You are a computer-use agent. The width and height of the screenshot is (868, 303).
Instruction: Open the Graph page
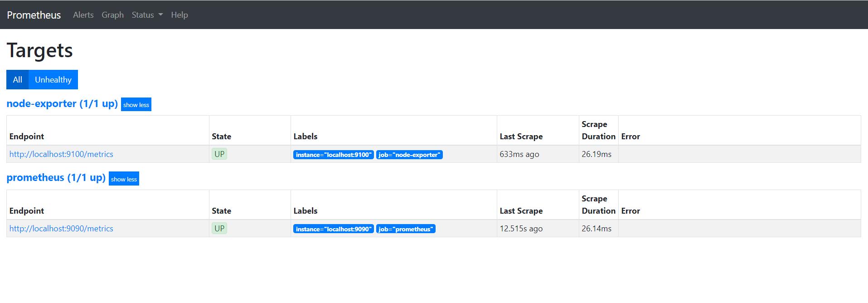(112, 15)
